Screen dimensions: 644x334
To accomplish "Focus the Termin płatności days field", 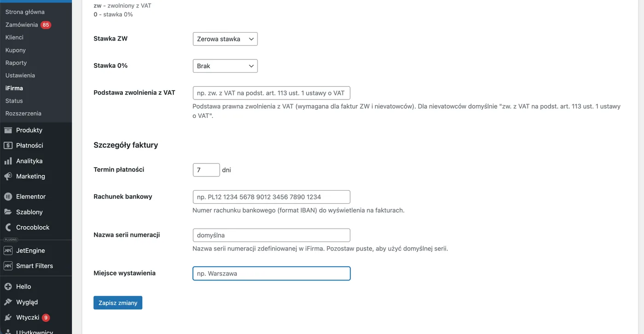I will [x=206, y=170].
